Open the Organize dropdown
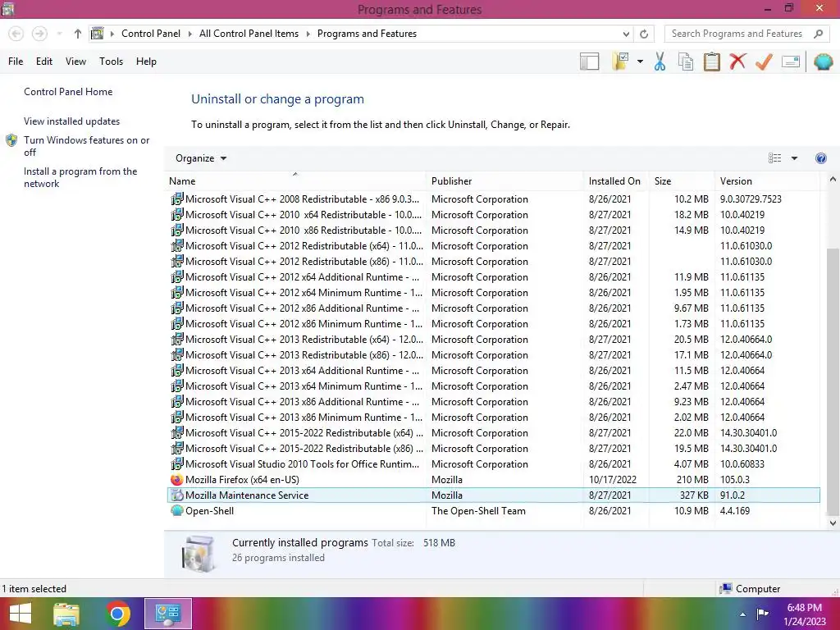840x630 pixels. [201, 158]
